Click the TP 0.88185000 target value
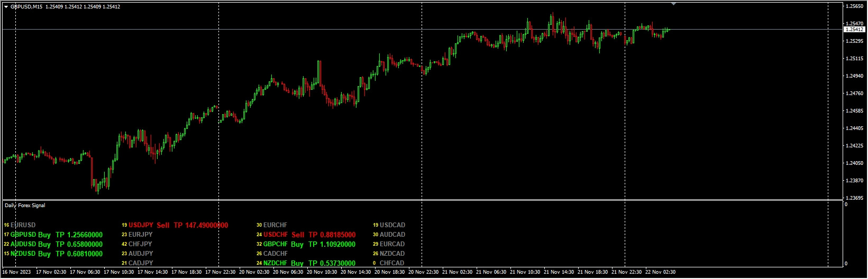868x279 pixels. (332, 235)
